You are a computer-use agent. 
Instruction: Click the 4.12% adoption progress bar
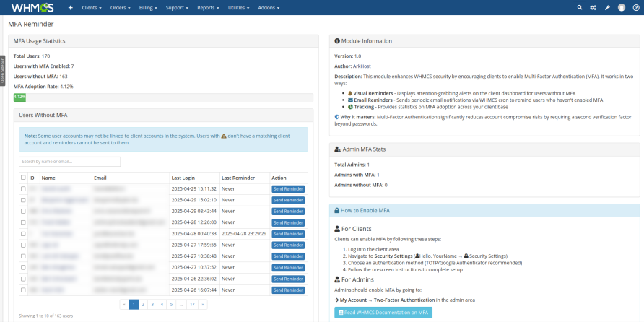19,97
